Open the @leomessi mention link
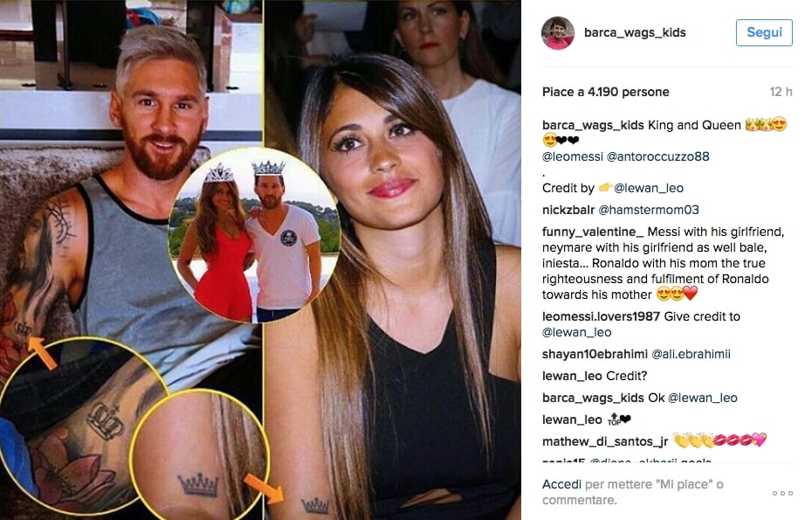 pos(572,156)
